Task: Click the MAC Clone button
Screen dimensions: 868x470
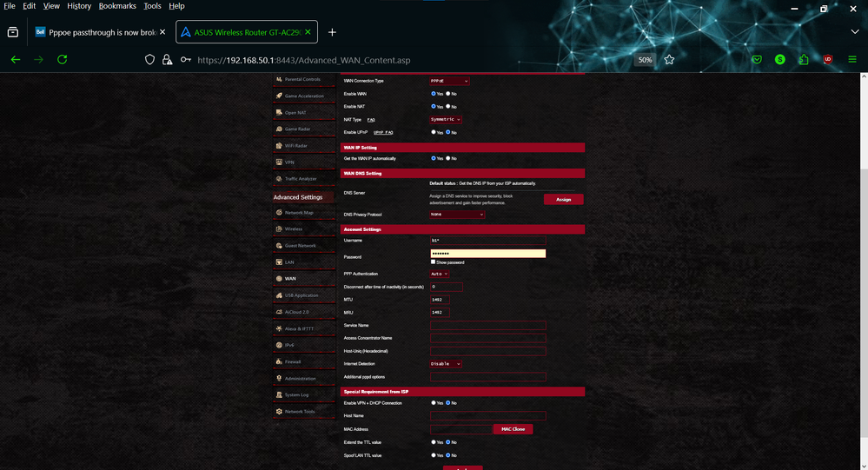Action: (514, 429)
